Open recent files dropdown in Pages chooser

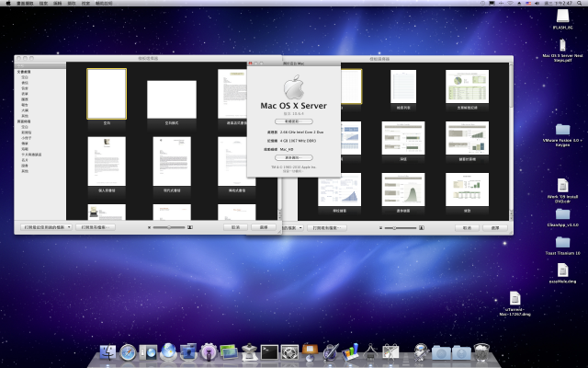[46, 227]
